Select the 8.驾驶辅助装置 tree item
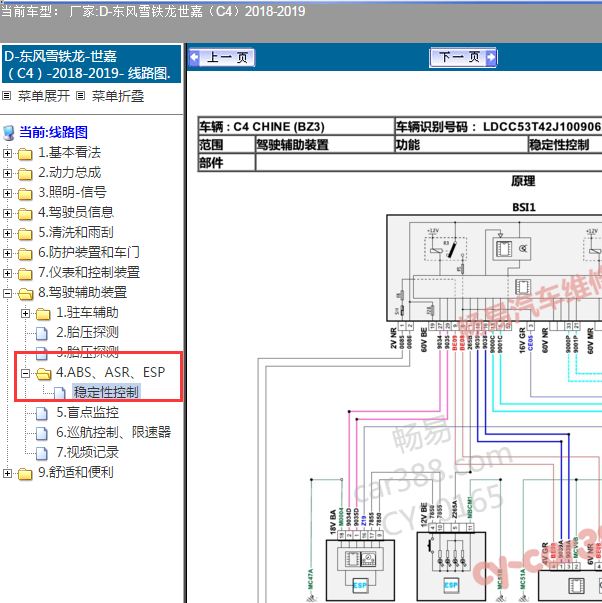The image size is (602, 603). 82,292
